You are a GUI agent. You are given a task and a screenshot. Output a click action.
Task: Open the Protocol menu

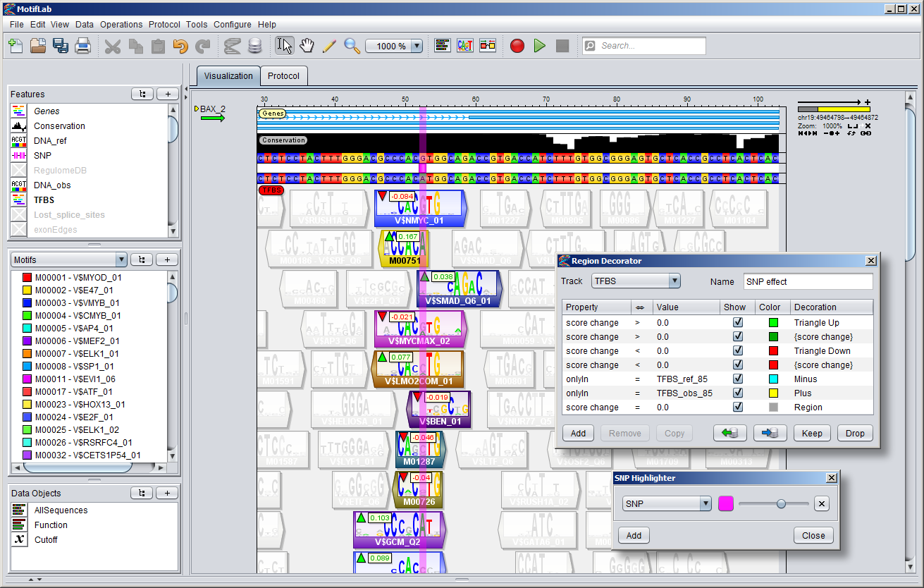click(164, 24)
